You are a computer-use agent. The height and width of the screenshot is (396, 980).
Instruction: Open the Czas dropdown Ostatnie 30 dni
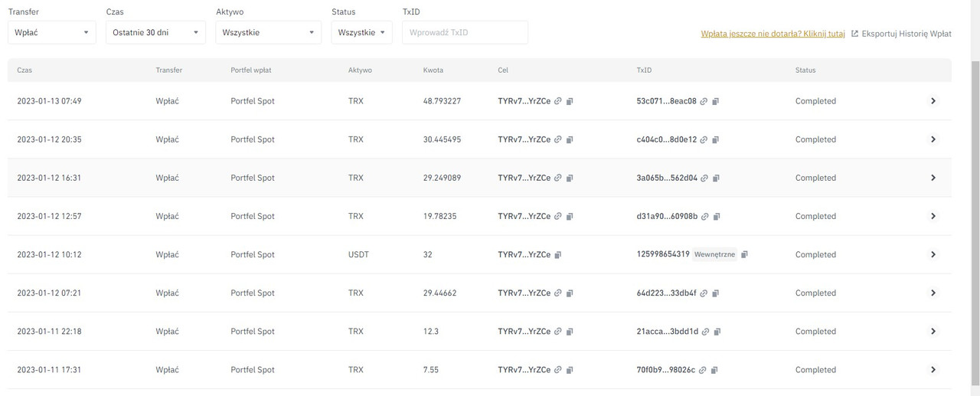[156, 32]
